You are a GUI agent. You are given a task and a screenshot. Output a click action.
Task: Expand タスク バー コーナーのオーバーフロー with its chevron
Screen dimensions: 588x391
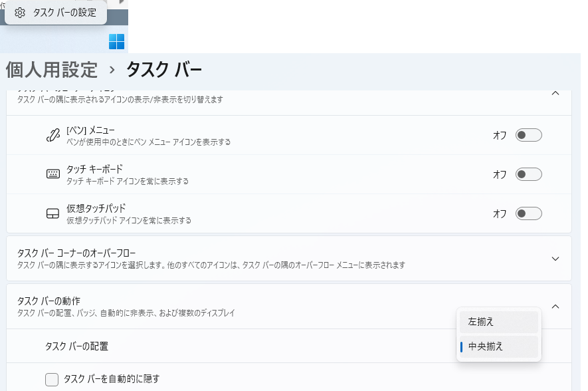pos(555,259)
